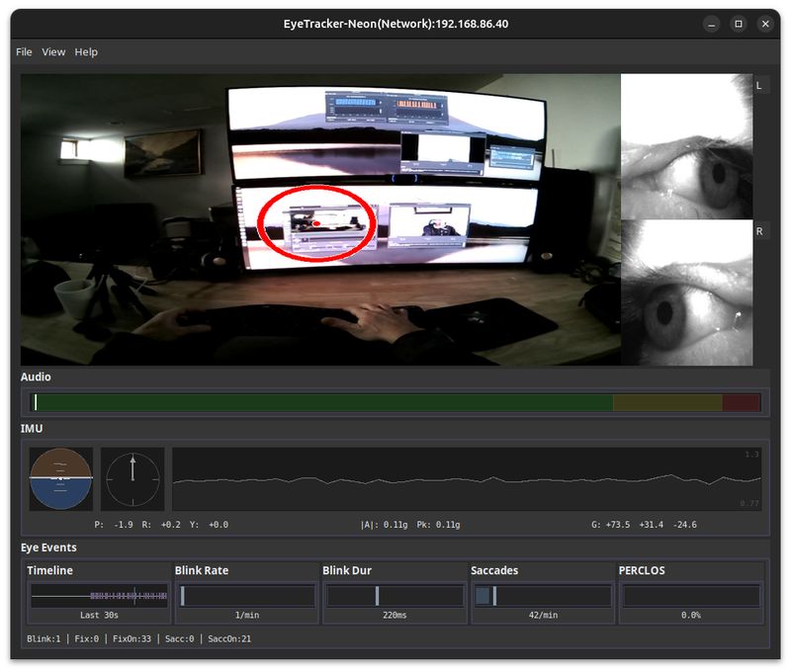Click the yaw compass dial
Image resolution: width=791 pixels, height=672 pixels.
click(132, 478)
